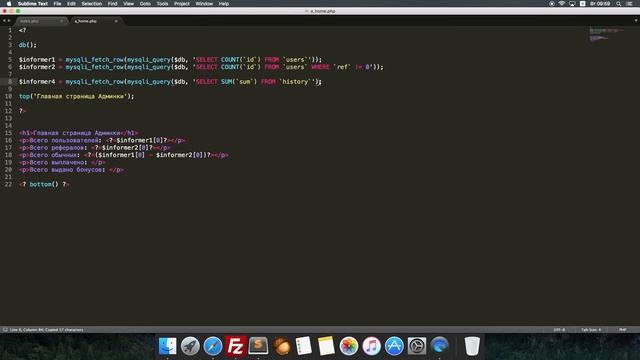Screen dimensions: 640x360
Task: Toggle side bar icon in status bar
Action: pyautogui.click(x=5, y=329)
